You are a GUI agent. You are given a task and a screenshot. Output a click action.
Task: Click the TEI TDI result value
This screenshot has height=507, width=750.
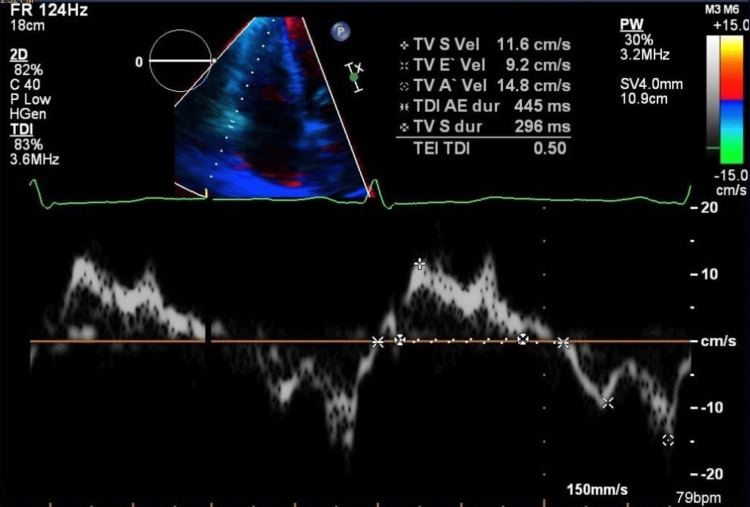click(550, 148)
